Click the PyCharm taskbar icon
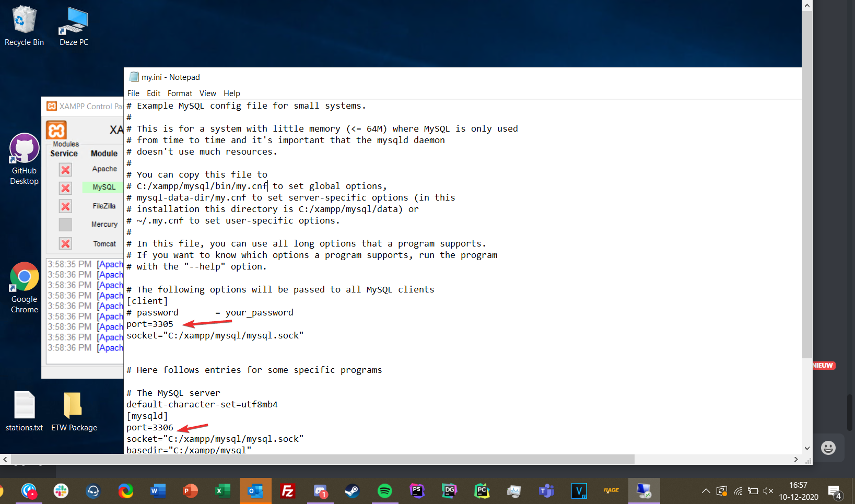855x504 pixels. click(x=482, y=491)
